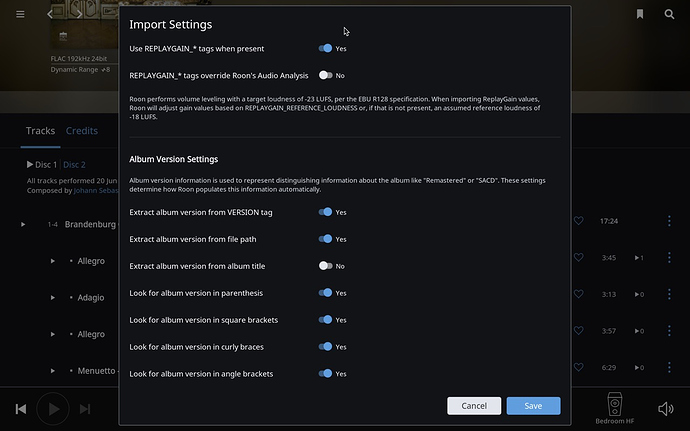Cancel the Import Settings dialog
690x431 pixels.
pyautogui.click(x=474, y=406)
